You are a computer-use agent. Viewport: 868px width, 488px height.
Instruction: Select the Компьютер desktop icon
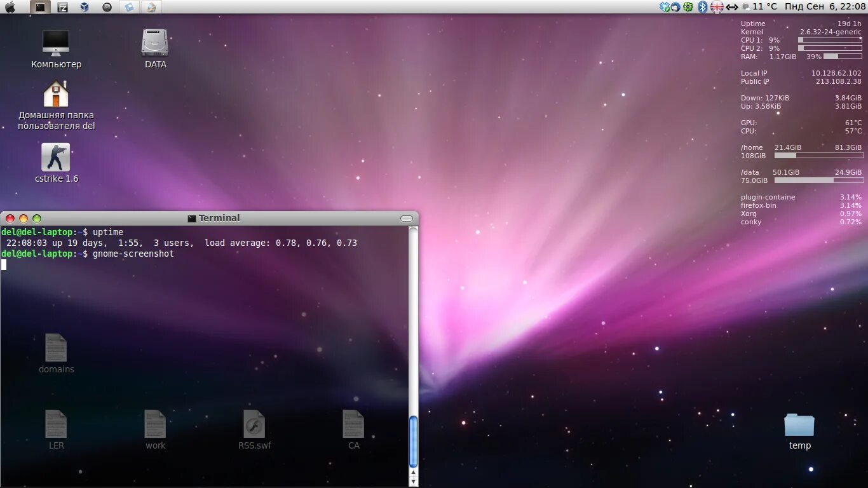[x=56, y=49]
